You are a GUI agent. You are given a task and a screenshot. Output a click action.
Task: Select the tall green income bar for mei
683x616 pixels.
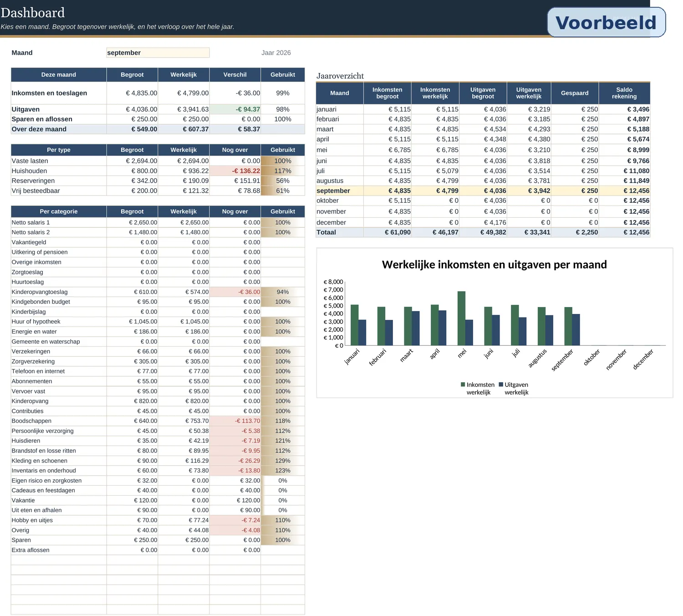pyautogui.click(x=461, y=318)
